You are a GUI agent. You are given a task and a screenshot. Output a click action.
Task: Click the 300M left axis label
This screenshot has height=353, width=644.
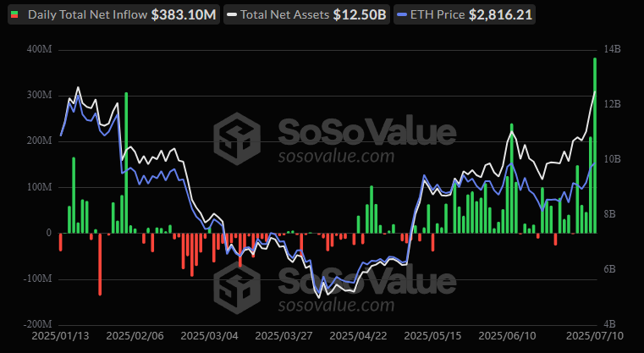[x=38, y=96]
